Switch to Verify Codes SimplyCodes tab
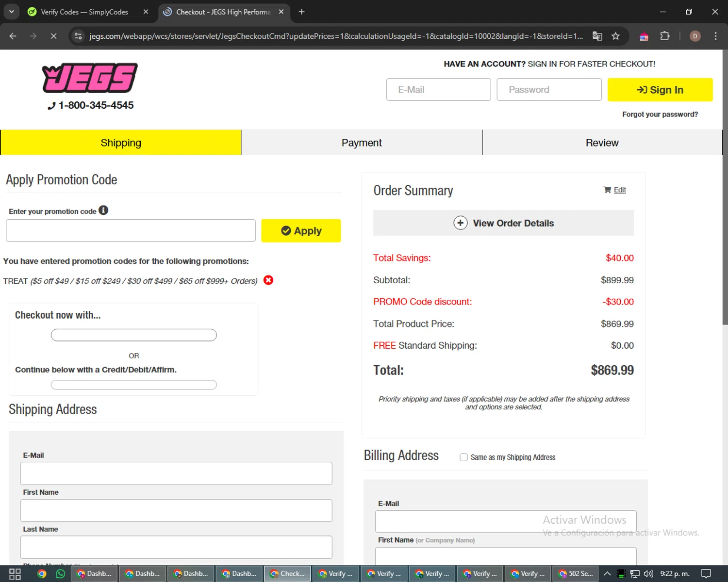The width and height of the screenshot is (728, 582). point(84,12)
